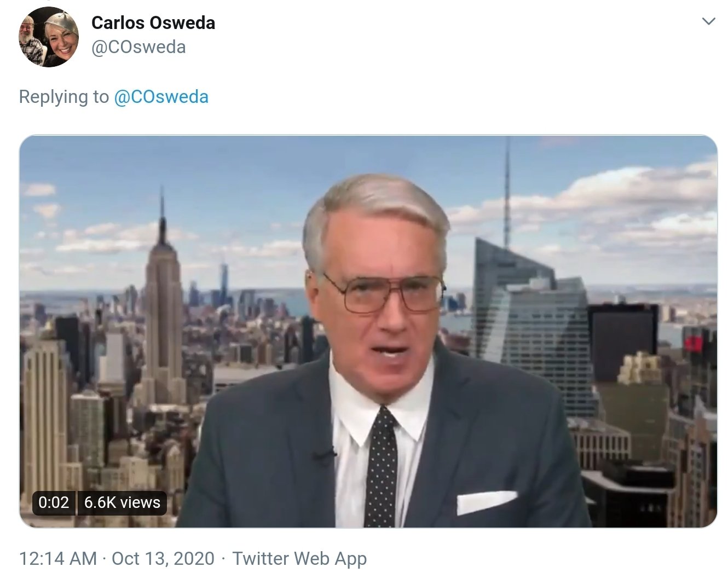Open the gray @COsweda handle below name

138,48
